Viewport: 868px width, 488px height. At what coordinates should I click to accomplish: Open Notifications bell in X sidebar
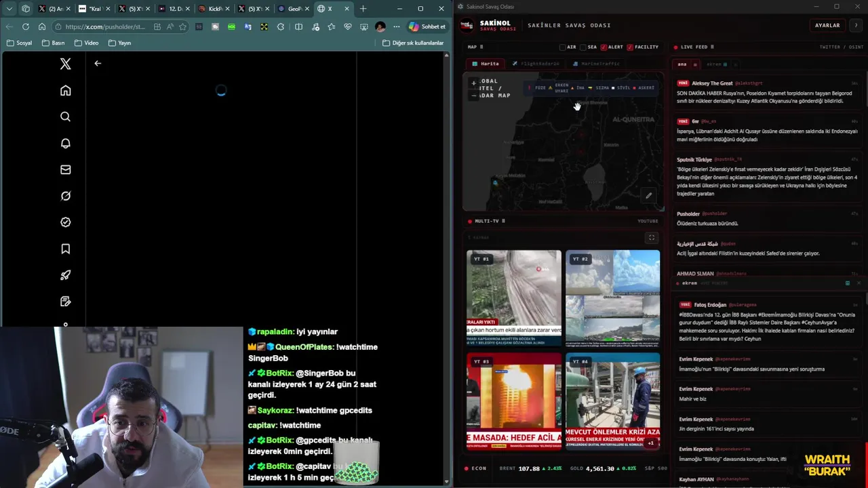(x=65, y=143)
